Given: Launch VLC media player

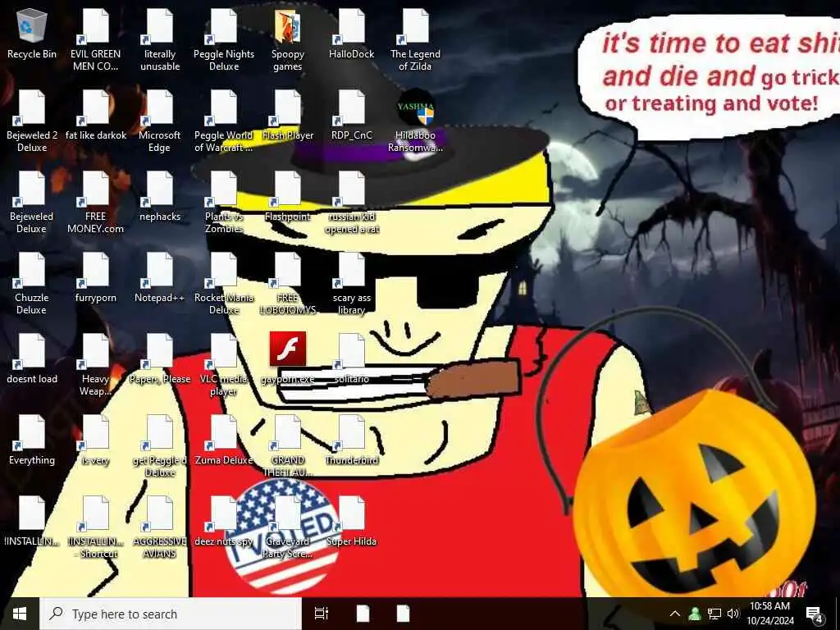Looking at the screenshot, I should point(224,365).
